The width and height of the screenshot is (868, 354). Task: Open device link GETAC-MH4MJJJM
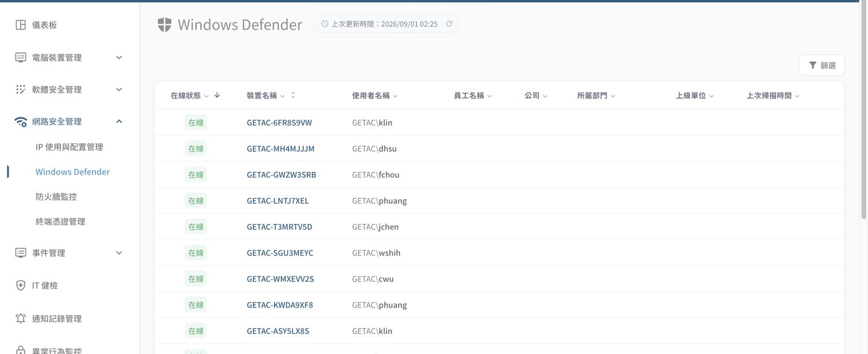point(281,149)
